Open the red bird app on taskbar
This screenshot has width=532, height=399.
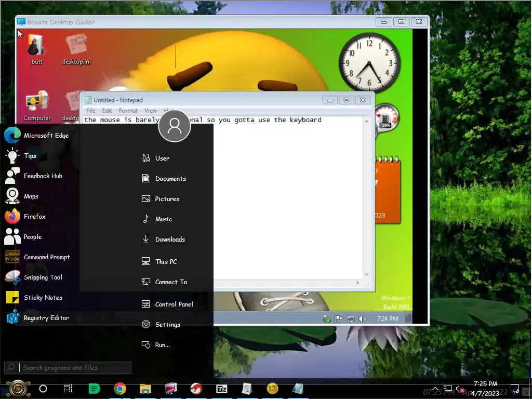coord(196,389)
